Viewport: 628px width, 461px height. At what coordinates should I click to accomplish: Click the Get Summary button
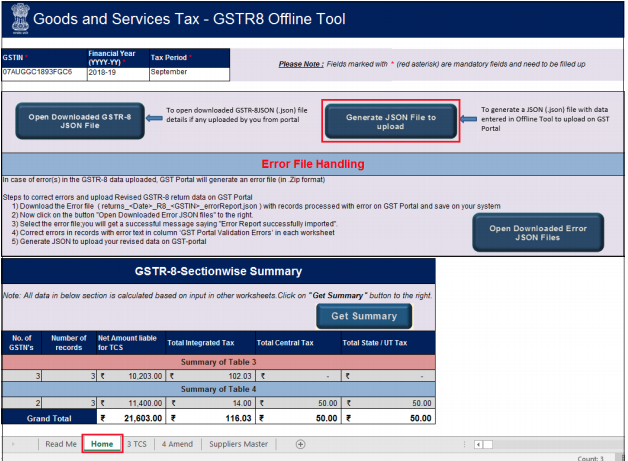[364, 316]
